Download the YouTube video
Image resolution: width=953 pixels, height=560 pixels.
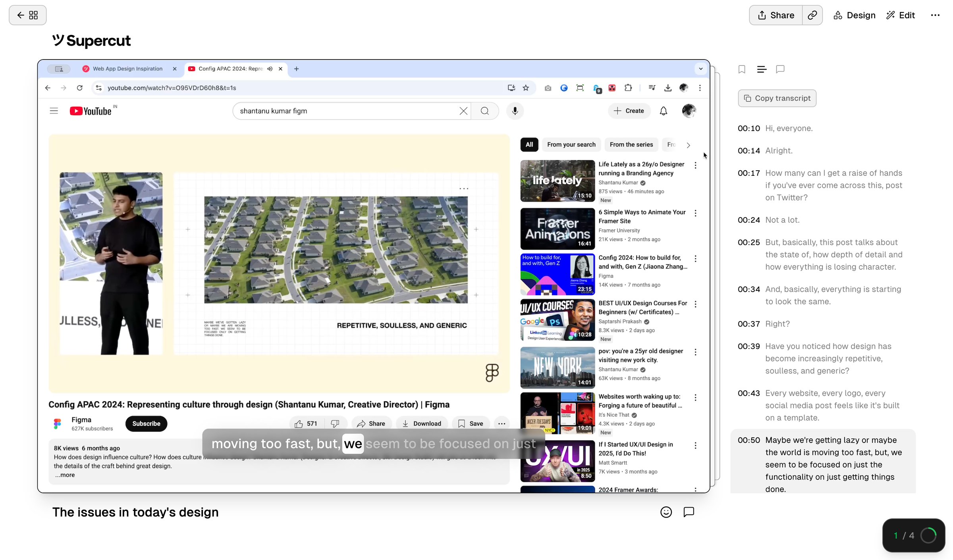(x=422, y=423)
